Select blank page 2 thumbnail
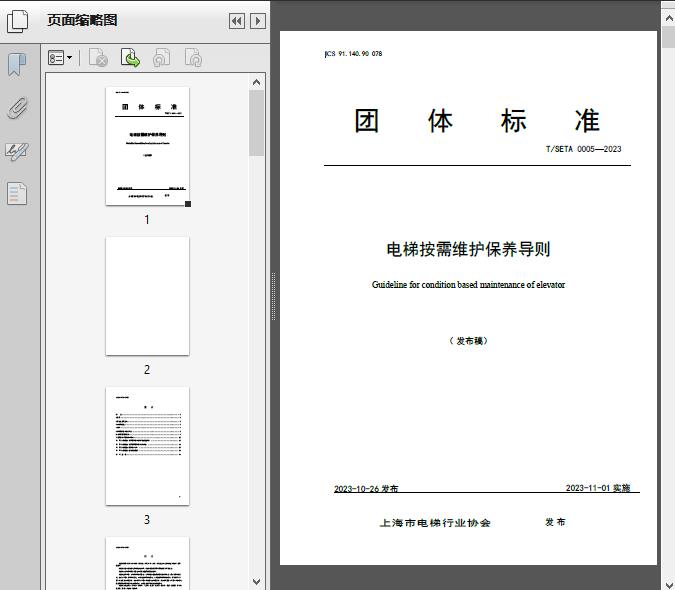This screenshot has height=590, width=675. [x=147, y=296]
